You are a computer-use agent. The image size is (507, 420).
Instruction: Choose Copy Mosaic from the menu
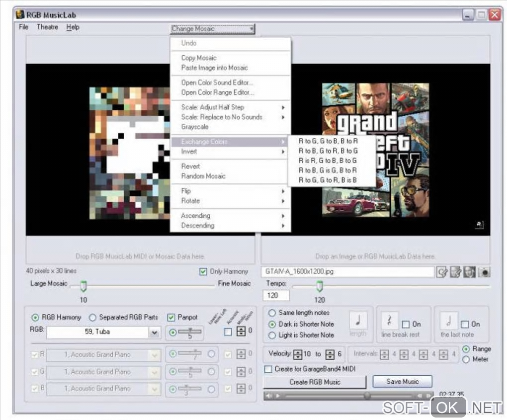[230, 58]
